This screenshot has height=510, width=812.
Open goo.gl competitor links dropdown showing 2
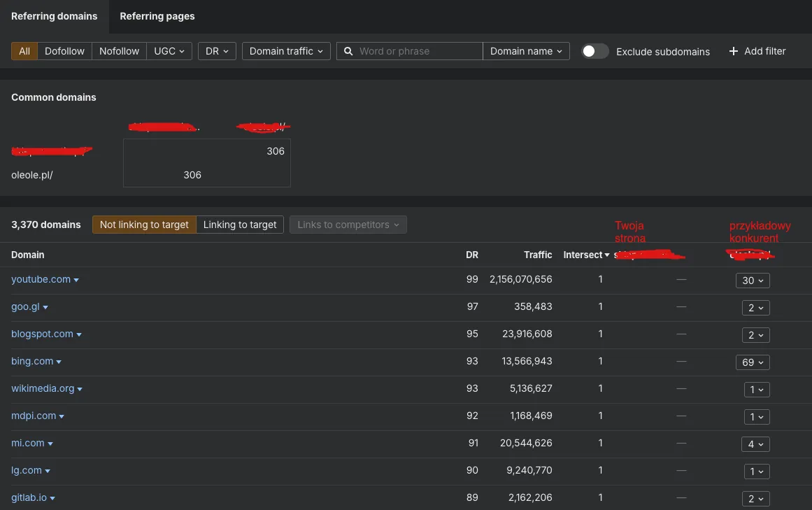(755, 308)
